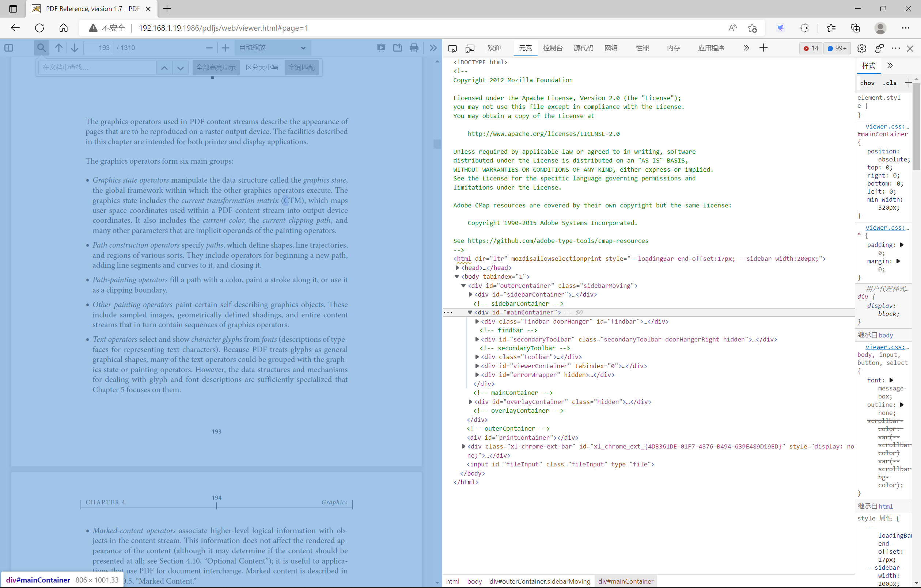Open a PDF file icon

coord(398,48)
